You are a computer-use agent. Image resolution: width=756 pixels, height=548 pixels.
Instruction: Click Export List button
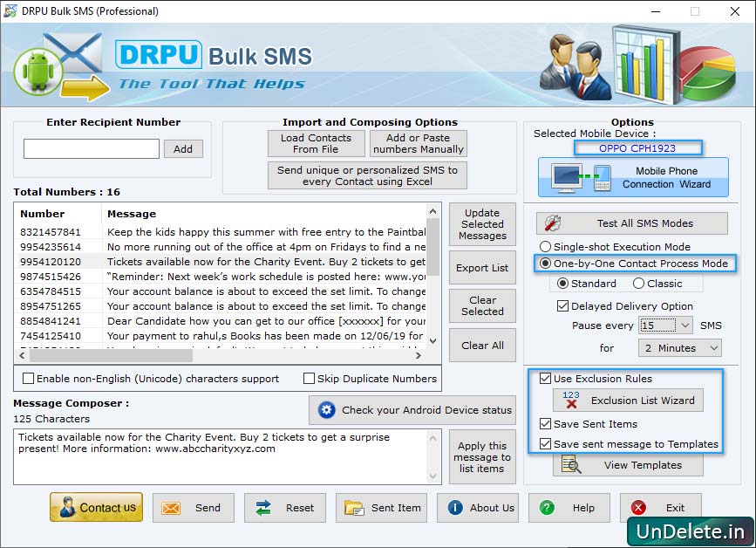tap(482, 268)
